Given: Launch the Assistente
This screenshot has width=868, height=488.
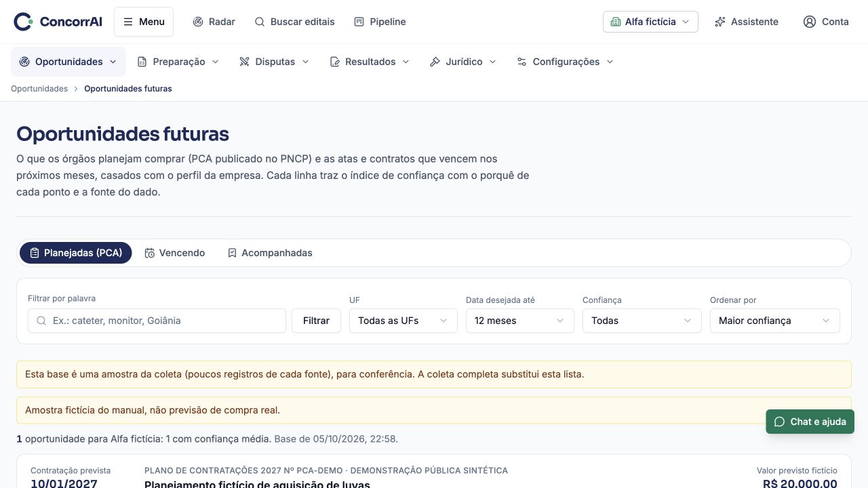Looking at the screenshot, I should coord(746,22).
